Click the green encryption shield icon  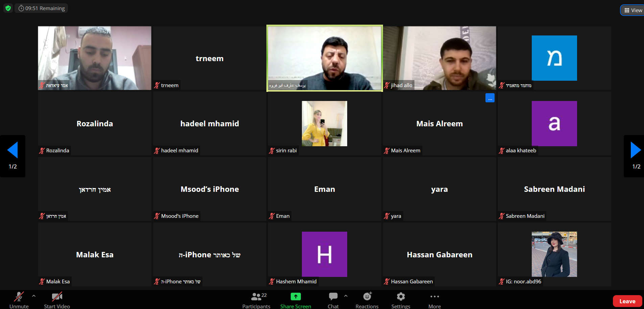click(8, 8)
